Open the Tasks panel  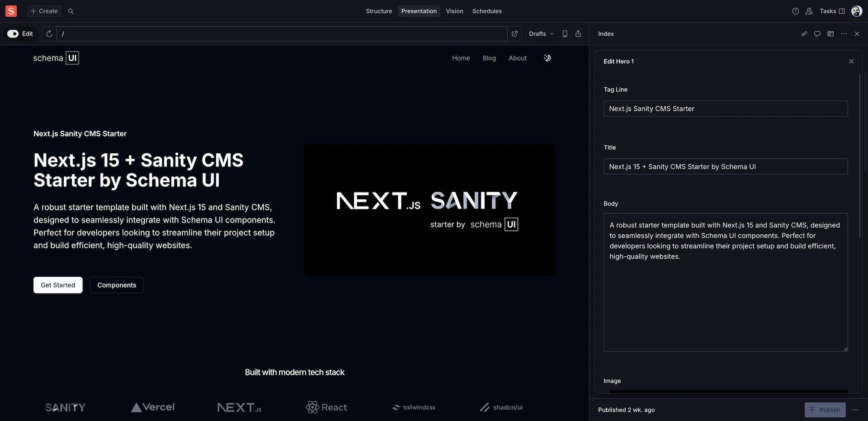(832, 11)
